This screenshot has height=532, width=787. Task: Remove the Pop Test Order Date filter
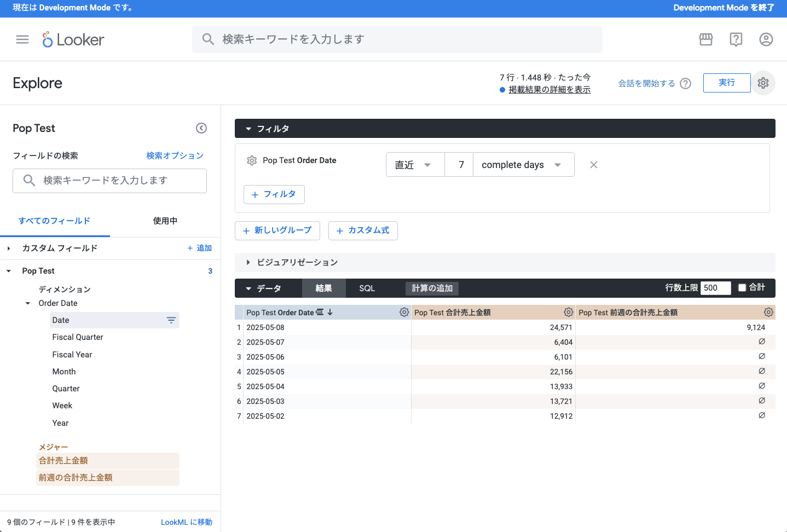(x=594, y=165)
